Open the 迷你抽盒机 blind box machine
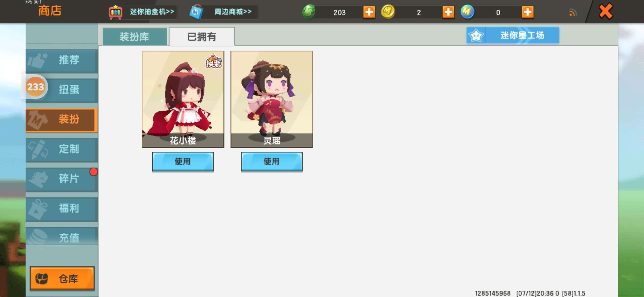 tap(142, 12)
